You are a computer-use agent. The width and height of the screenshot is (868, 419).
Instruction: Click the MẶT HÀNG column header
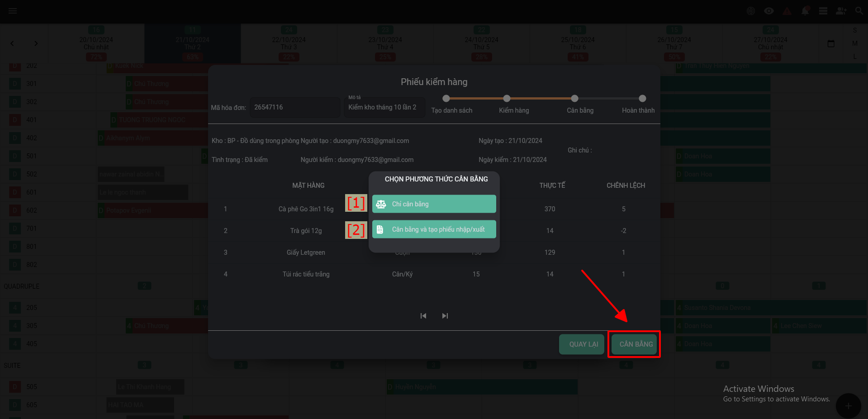coord(308,186)
